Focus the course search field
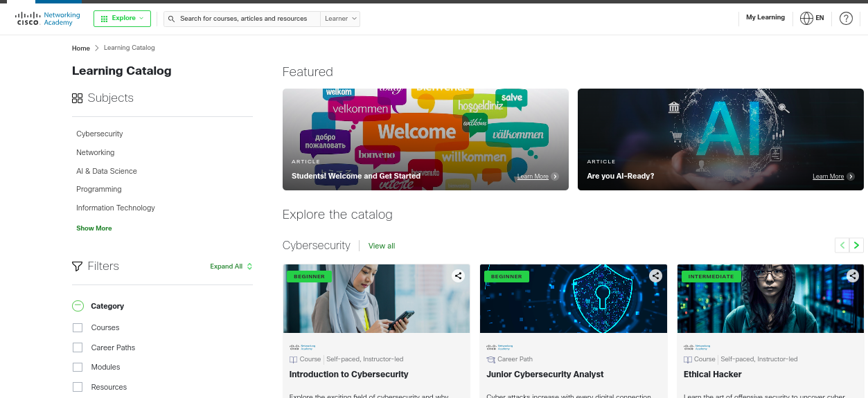The image size is (868, 398). [242, 19]
